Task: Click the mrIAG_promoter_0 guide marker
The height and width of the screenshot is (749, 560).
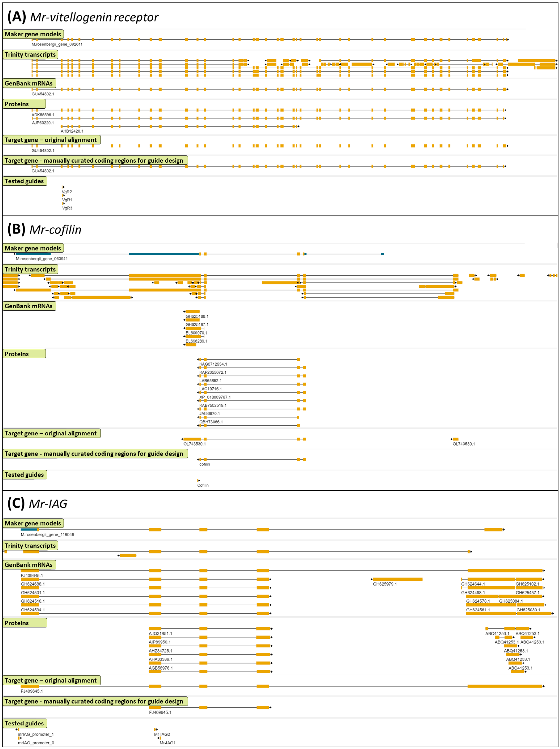Action: tap(19, 738)
